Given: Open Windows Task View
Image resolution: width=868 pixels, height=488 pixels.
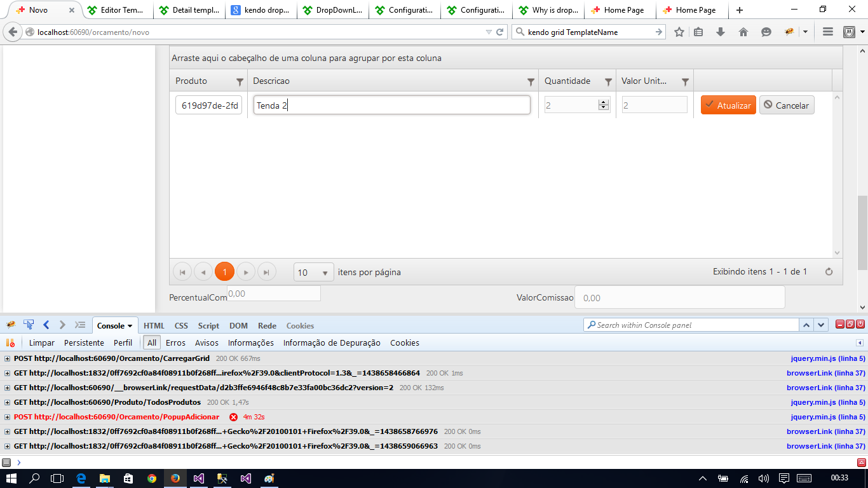Looking at the screenshot, I should click(x=57, y=478).
